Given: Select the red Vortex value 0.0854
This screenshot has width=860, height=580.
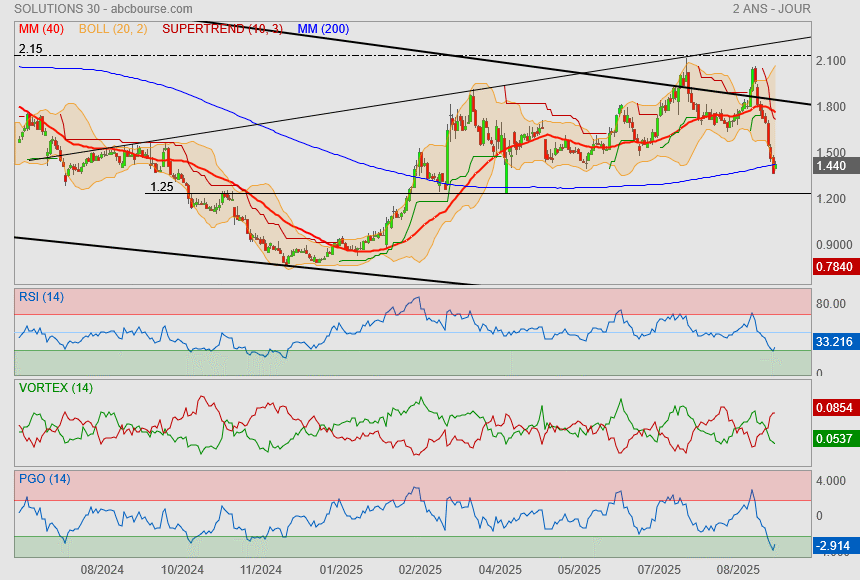Looking at the screenshot, I should (834, 408).
